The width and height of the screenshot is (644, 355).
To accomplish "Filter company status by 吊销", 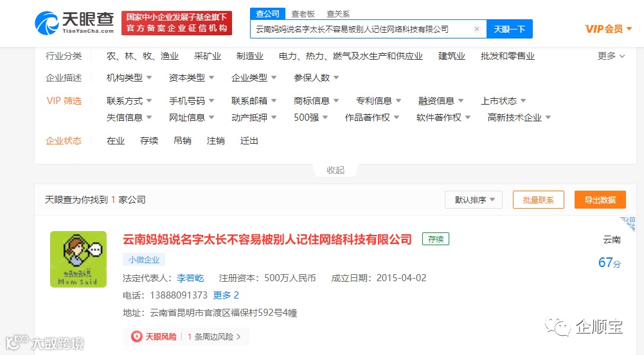I will coord(183,141).
